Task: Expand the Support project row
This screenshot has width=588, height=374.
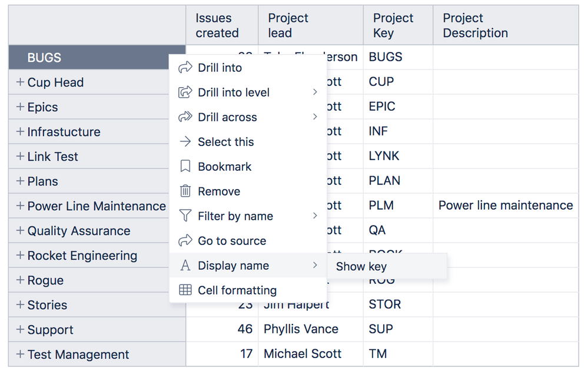Action: pyautogui.click(x=20, y=330)
